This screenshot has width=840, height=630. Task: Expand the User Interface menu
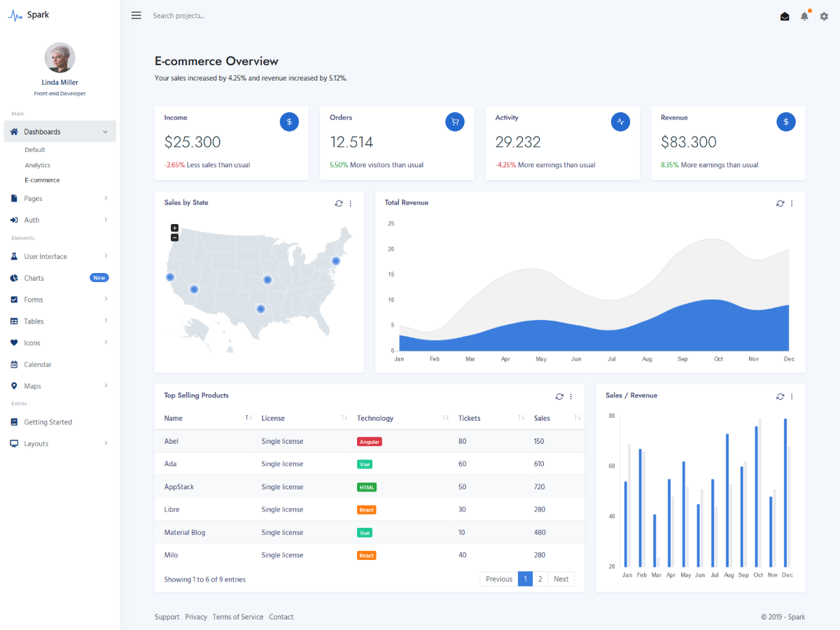[x=59, y=255]
